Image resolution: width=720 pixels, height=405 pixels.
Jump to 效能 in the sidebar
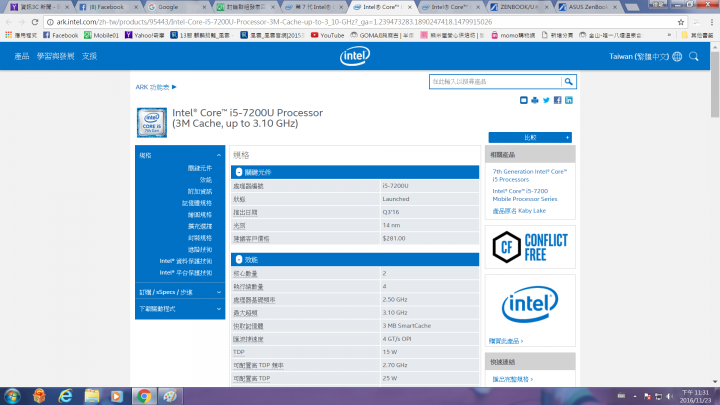[x=206, y=180]
